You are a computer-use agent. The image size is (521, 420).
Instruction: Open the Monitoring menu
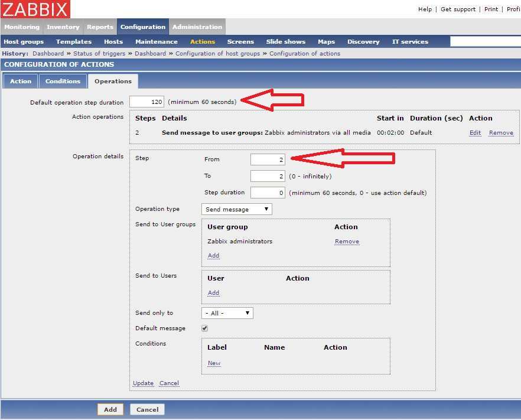point(22,27)
